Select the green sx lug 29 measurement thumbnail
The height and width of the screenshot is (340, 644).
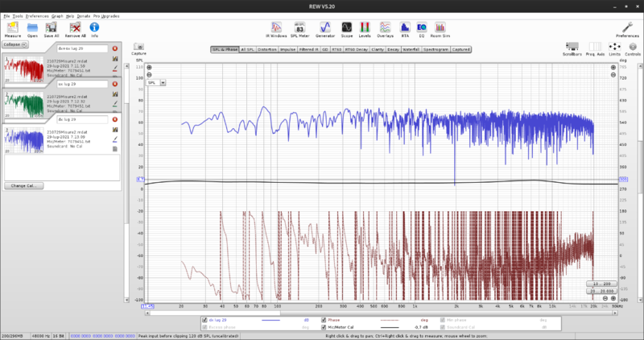tap(23, 104)
